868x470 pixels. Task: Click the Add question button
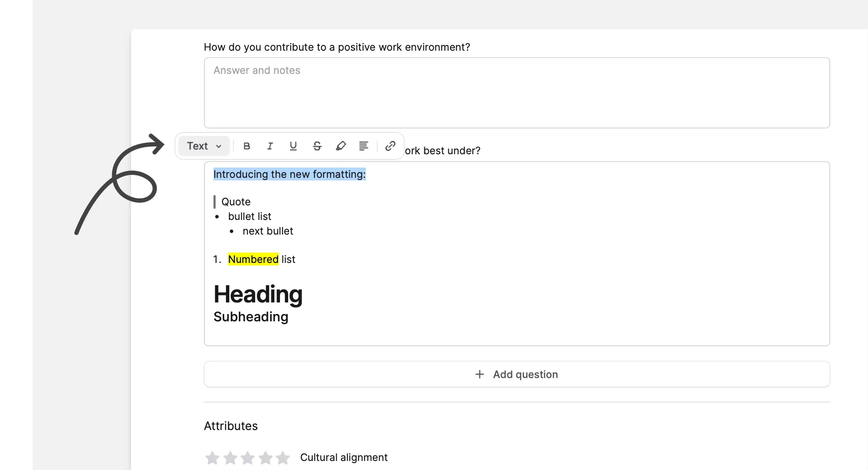pos(517,374)
